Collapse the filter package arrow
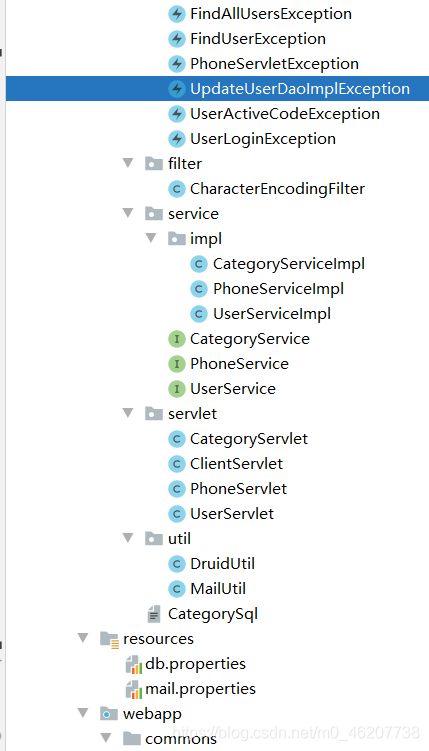Viewport: 429px width, 751px height. tap(128, 163)
